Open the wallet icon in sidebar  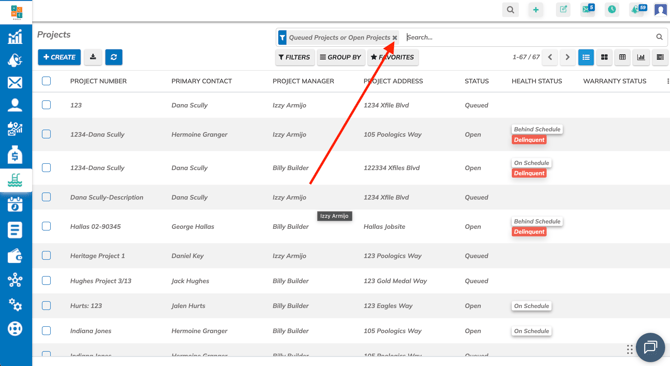click(15, 255)
